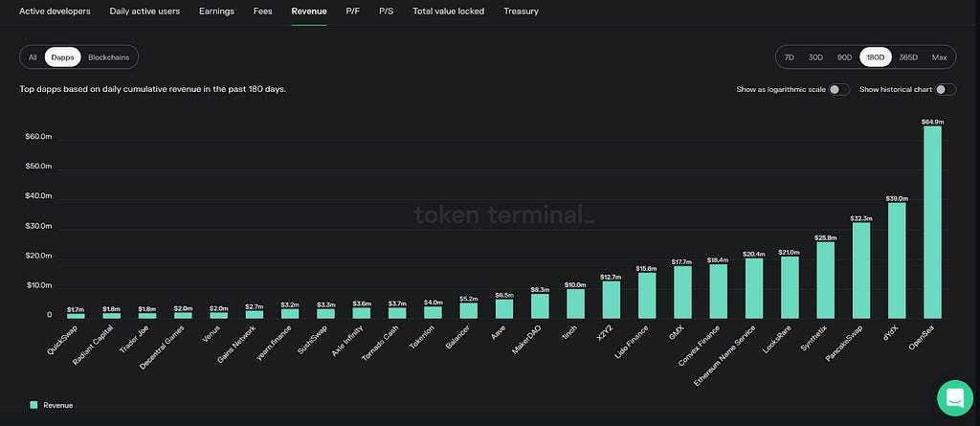Screen dimensions: 980x426
Task: Click the Trader Joe axis label
Action: tap(136, 340)
